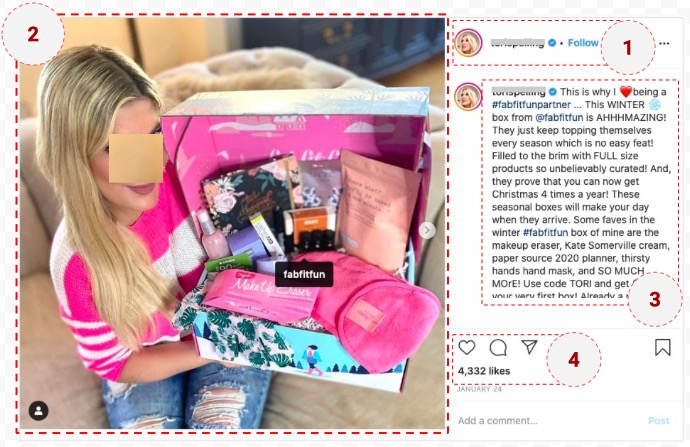Share the post using the paper plane icon
Image resolution: width=690 pixels, height=447 pixels.
[x=529, y=347]
